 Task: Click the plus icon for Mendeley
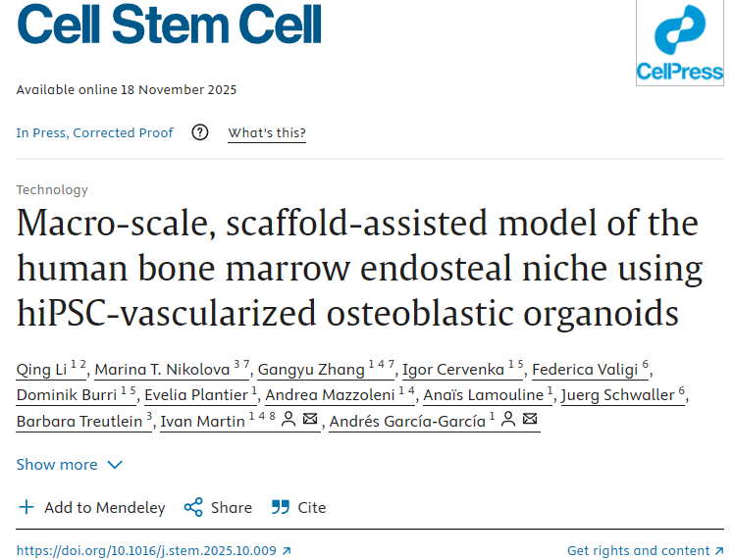pyautogui.click(x=26, y=507)
